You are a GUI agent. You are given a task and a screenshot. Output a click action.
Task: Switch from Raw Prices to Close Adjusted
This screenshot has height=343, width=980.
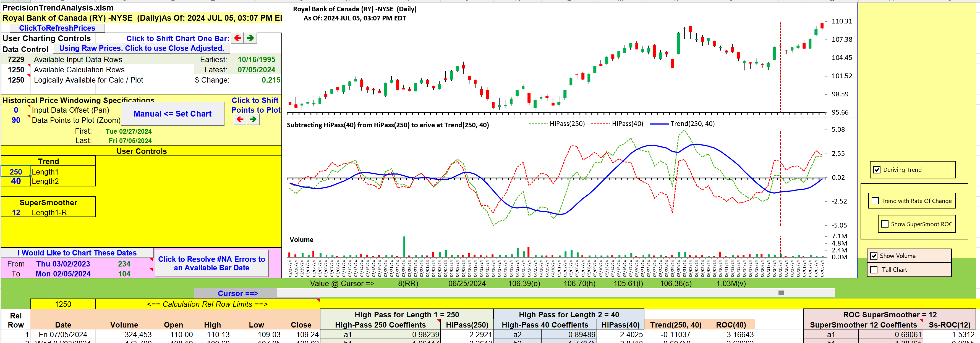[142, 48]
